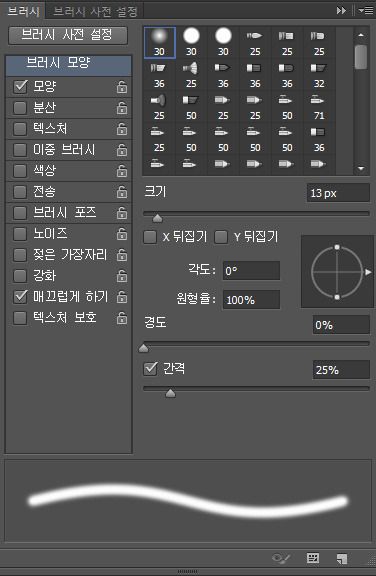The width and height of the screenshot is (376, 576).
Task: Click the preset list scroll-up arrow
Action: click(361, 35)
